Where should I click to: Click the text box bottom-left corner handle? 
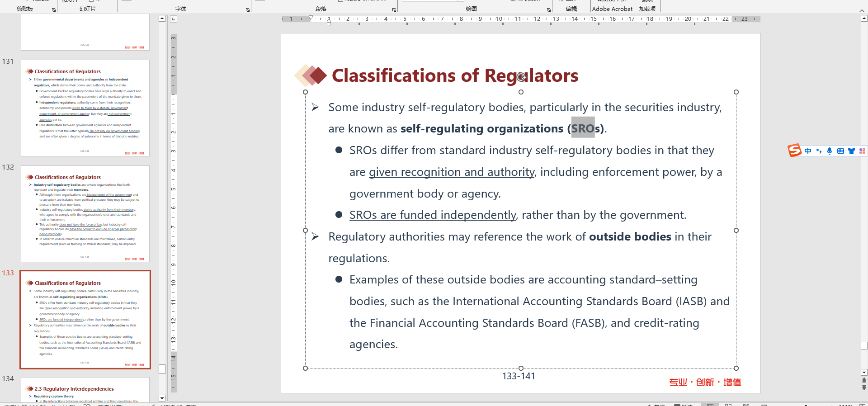pos(305,368)
